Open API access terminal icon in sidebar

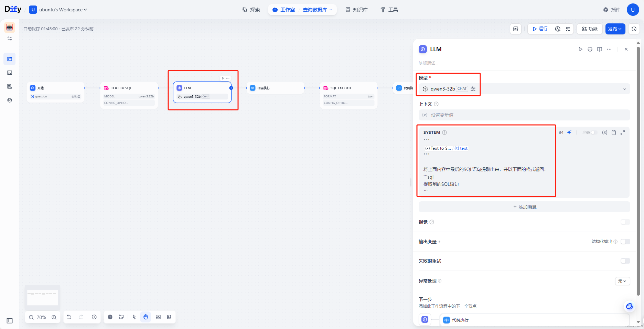coord(10,73)
